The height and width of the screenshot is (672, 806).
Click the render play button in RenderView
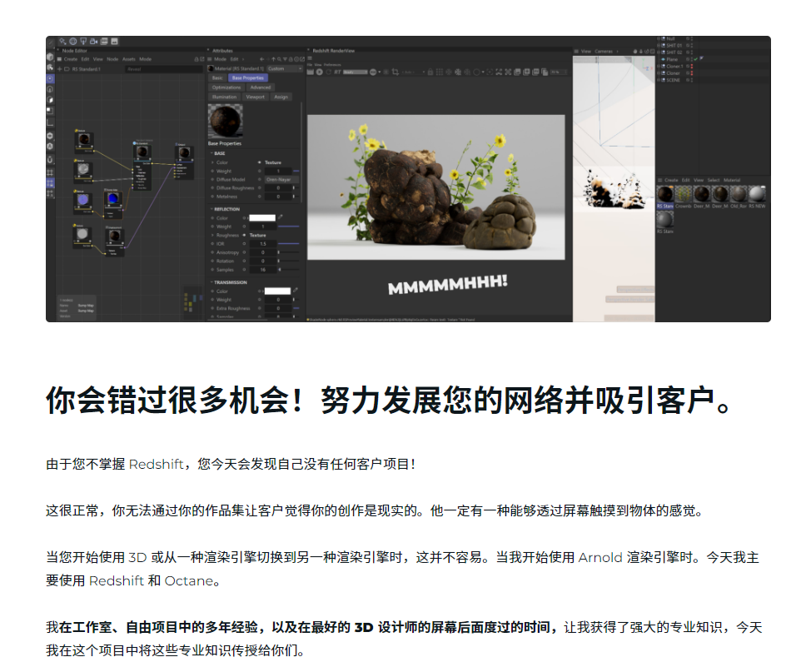coord(319,72)
